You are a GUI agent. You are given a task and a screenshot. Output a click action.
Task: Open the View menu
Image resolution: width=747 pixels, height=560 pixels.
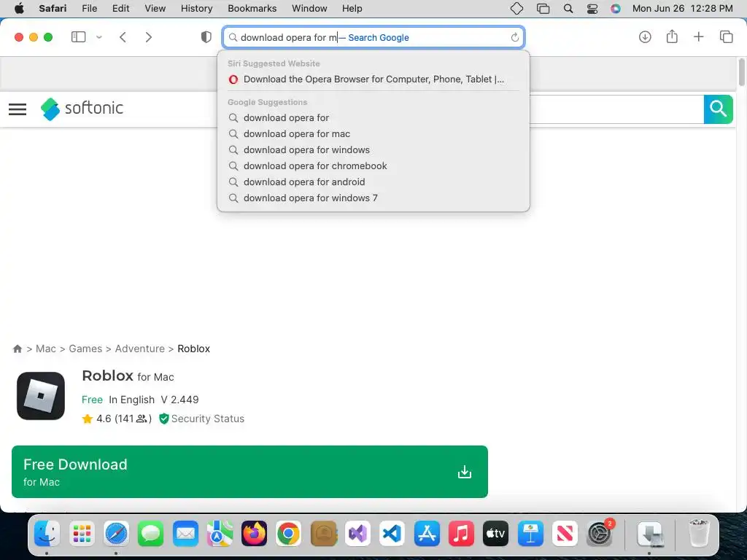pyautogui.click(x=155, y=9)
